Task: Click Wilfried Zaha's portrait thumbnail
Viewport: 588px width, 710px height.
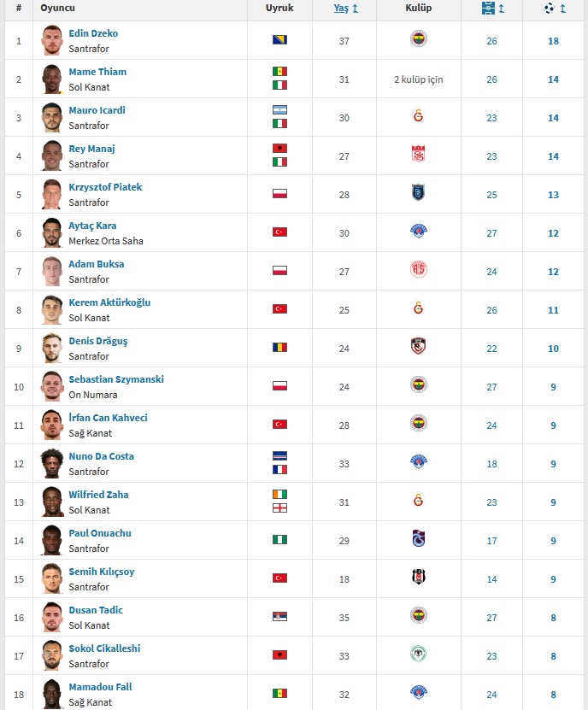Action: 51,502
